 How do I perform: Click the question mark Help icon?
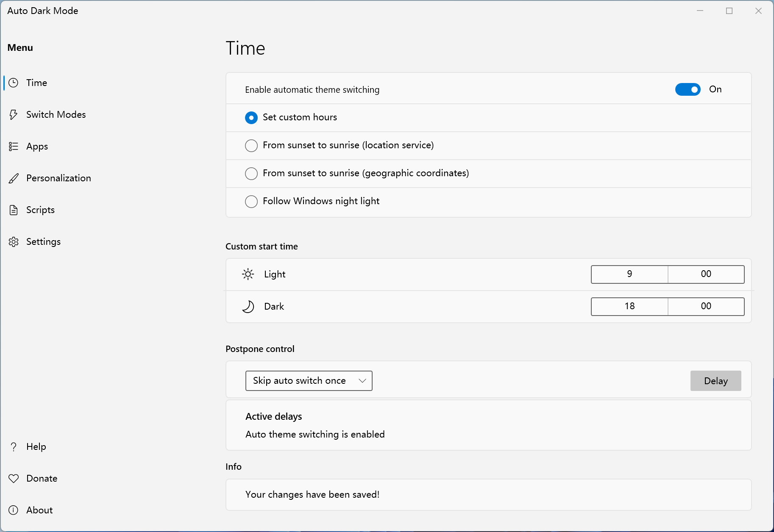pyautogui.click(x=14, y=447)
